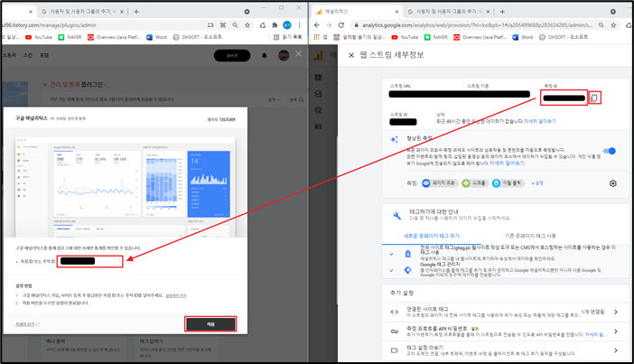This screenshot has width=634, height=364.
Task: Open Tistory notifications bell icon
Action: tap(265, 55)
